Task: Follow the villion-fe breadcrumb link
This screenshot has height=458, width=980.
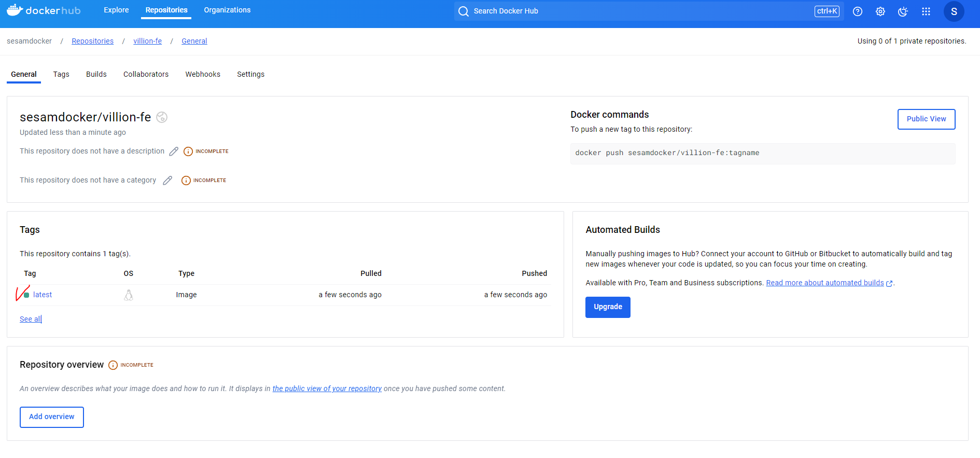Action: 147,41
